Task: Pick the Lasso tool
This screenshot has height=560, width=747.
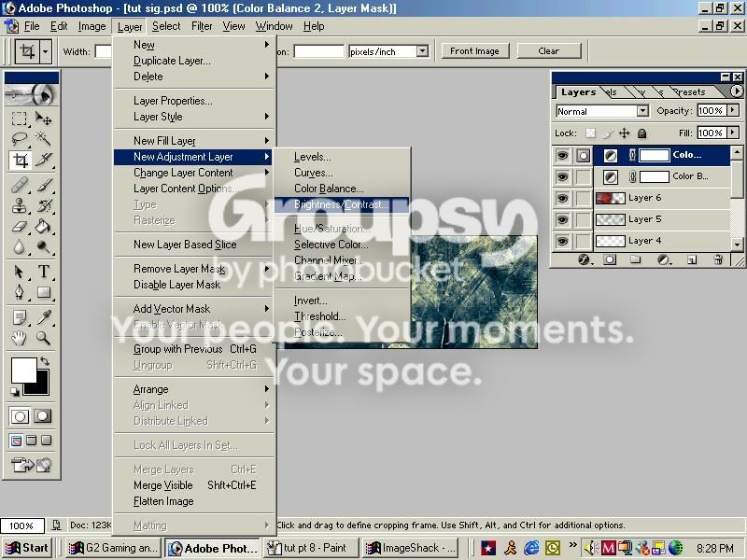Action: click(x=19, y=138)
